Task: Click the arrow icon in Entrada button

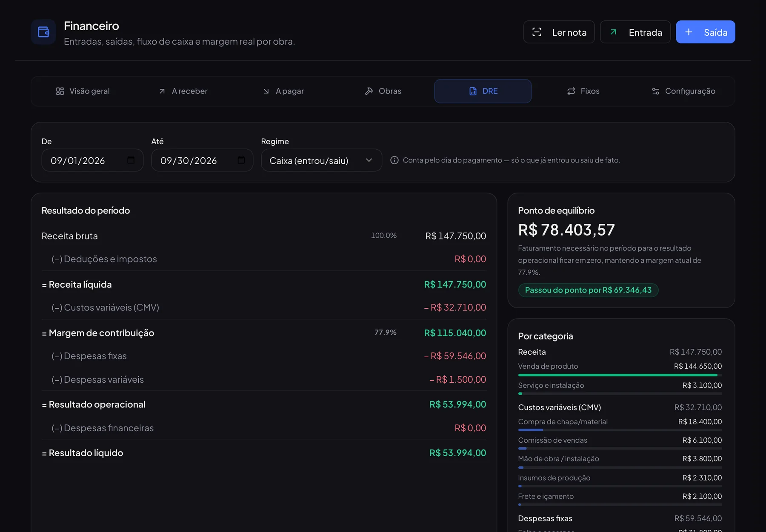Action: click(613, 32)
